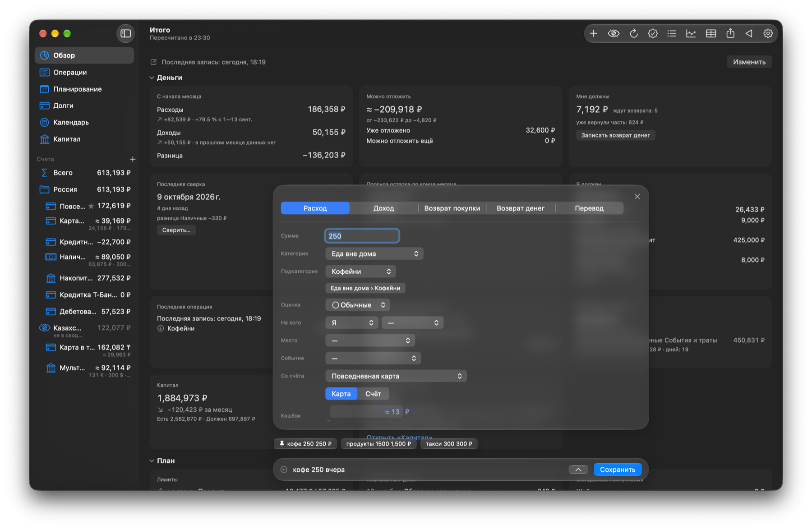
Task: Collapse the Деньги section chevron
Action: pos(152,78)
